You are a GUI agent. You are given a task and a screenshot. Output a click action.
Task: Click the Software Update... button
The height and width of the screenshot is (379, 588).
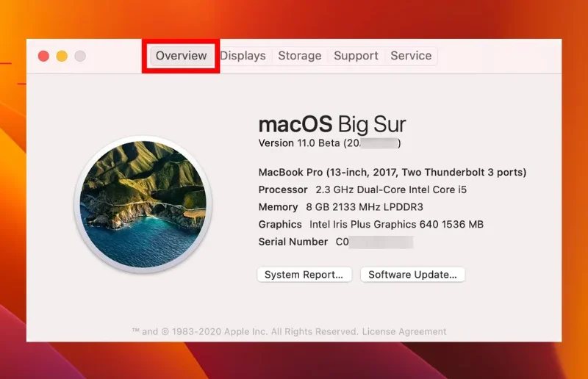[412, 275]
